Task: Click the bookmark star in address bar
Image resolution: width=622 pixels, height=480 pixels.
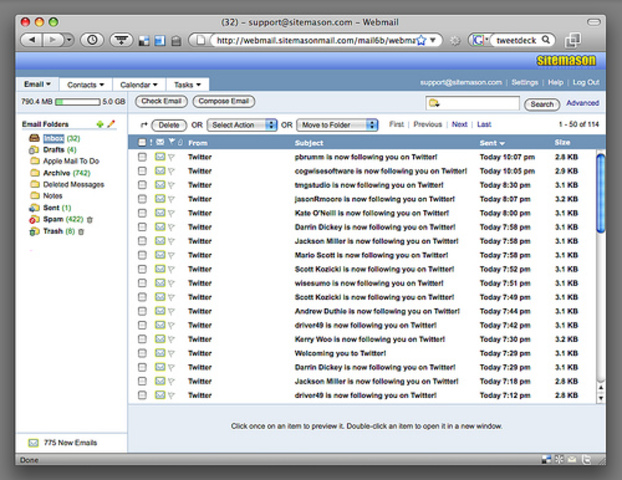Action: click(x=421, y=40)
